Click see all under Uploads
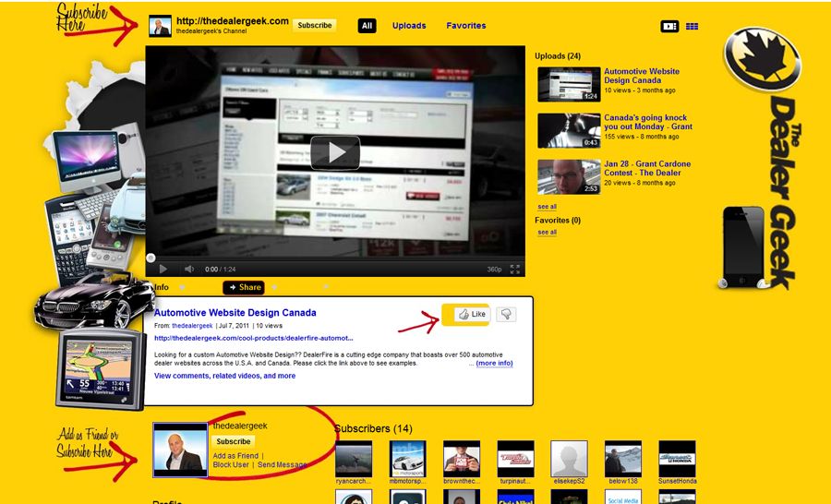The width and height of the screenshot is (831, 504). (x=547, y=207)
